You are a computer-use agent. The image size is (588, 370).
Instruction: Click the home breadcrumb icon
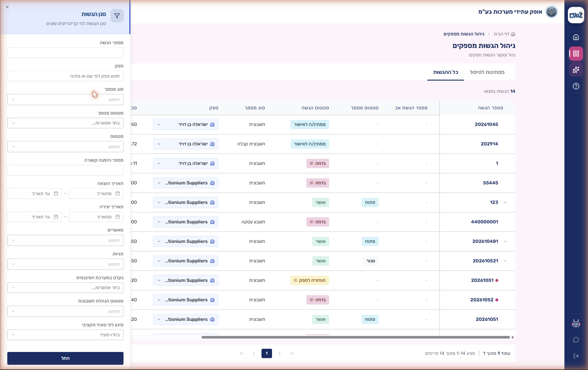pos(513,34)
